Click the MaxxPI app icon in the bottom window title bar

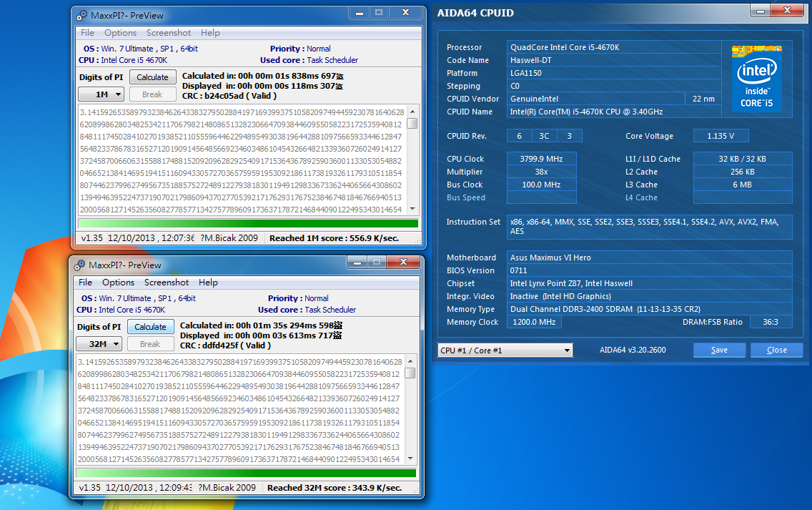[79, 265]
